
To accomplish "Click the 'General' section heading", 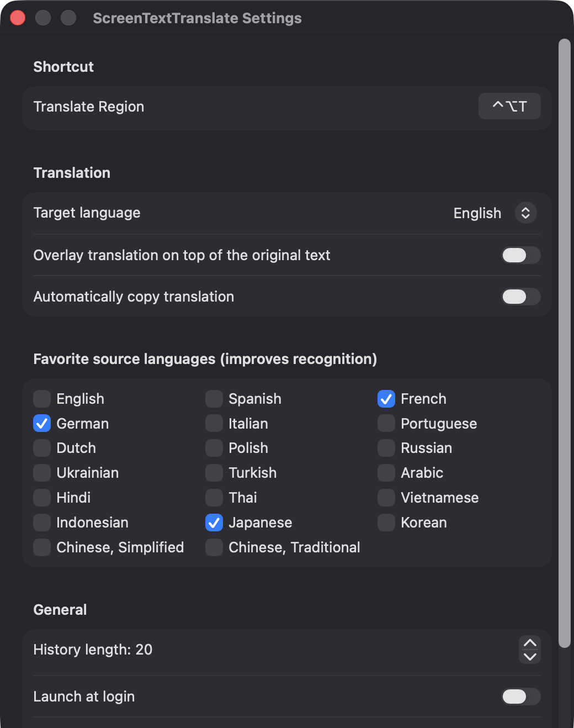I will tap(60, 610).
